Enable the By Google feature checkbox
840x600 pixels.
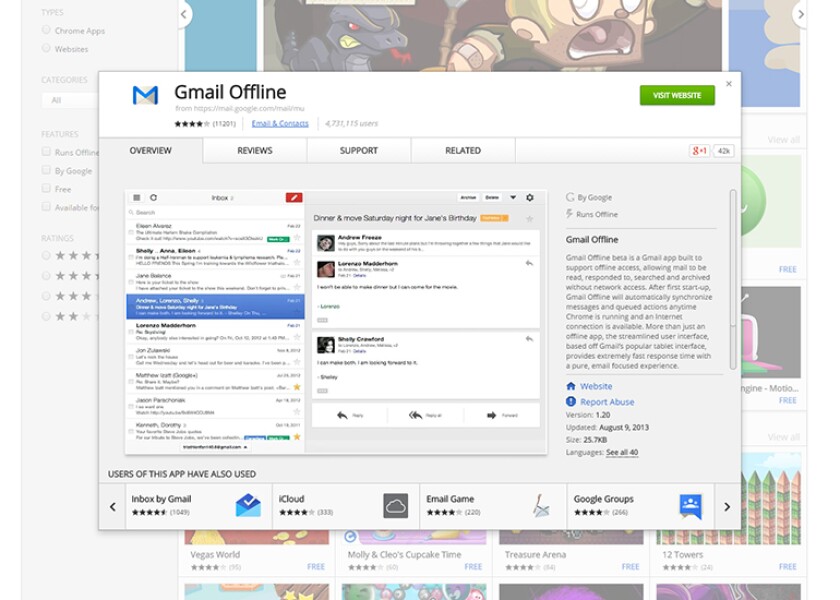pos(46,170)
